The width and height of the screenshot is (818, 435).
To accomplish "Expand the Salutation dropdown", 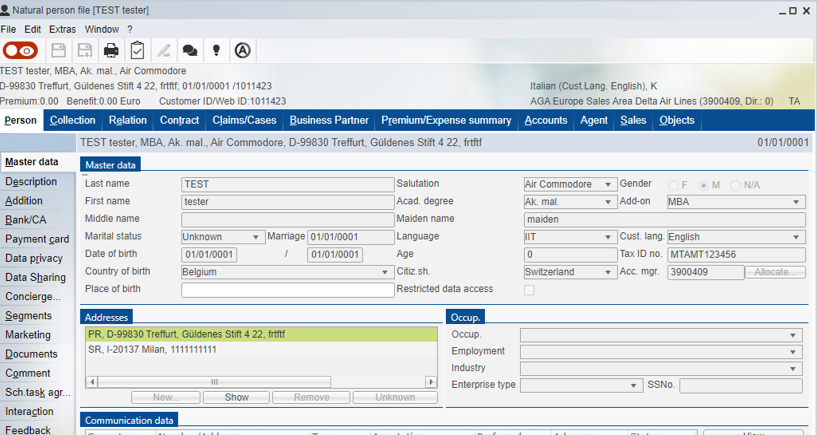I will (x=608, y=185).
